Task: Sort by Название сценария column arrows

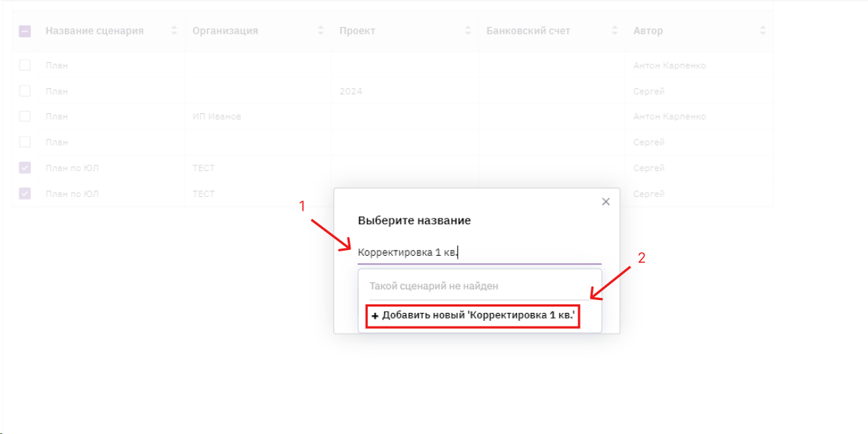Action: coord(174,31)
